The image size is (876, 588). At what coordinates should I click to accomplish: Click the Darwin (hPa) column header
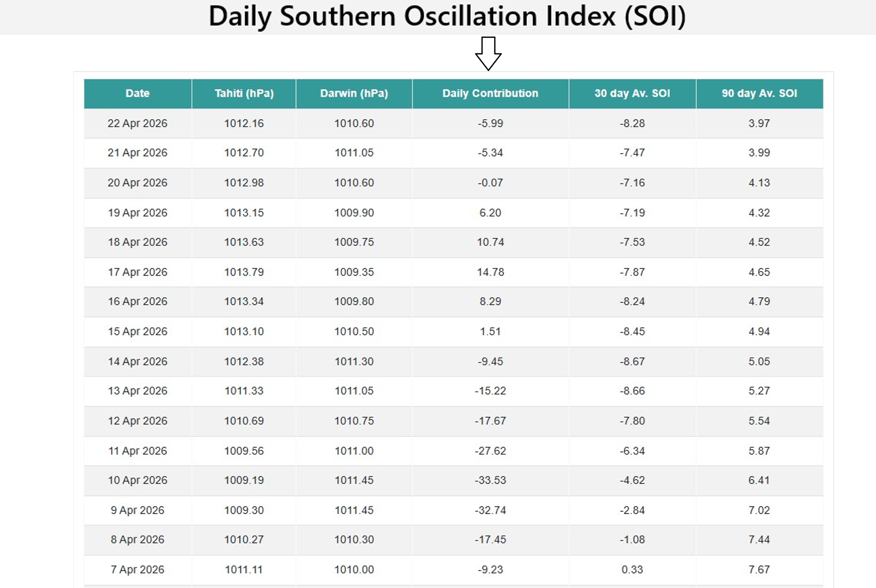[354, 94]
